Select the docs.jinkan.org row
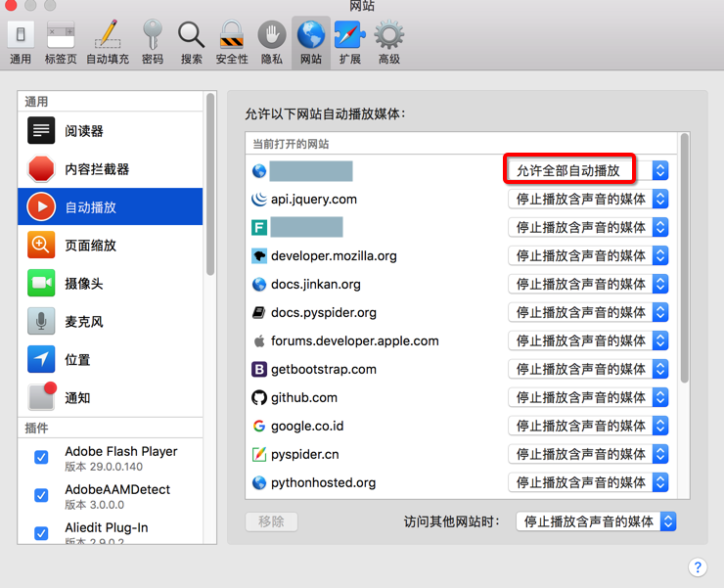The image size is (724, 588). point(462,284)
